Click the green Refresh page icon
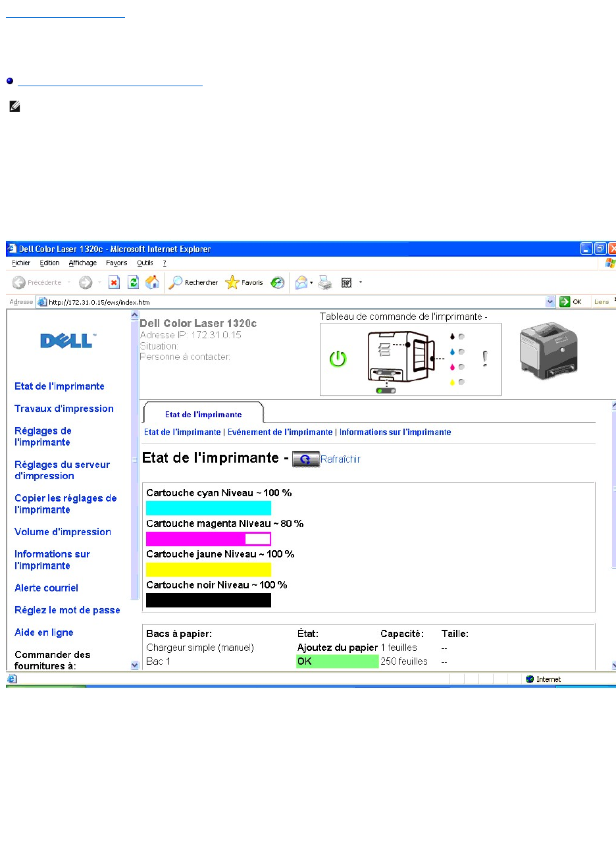616x847 pixels. (x=133, y=282)
